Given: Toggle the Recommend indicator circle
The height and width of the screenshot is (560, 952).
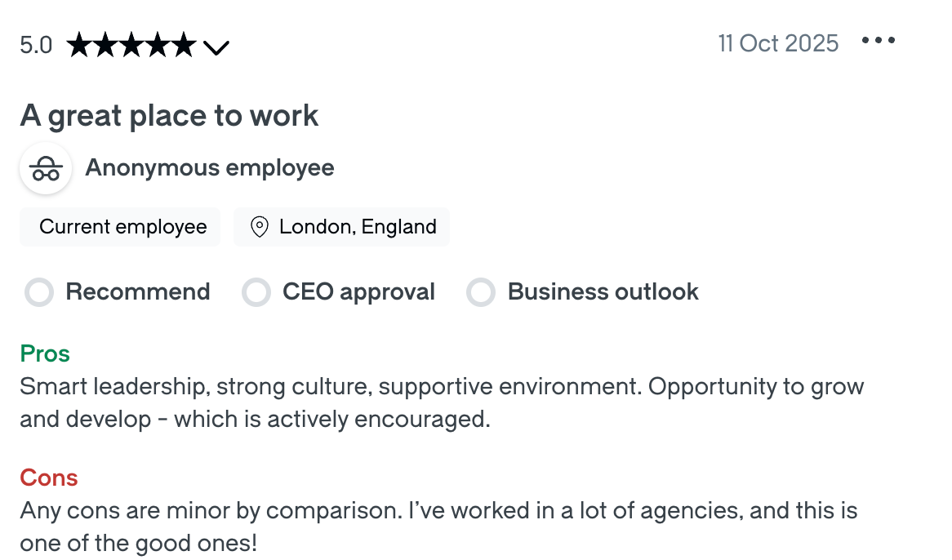Looking at the screenshot, I should click(39, 291).
